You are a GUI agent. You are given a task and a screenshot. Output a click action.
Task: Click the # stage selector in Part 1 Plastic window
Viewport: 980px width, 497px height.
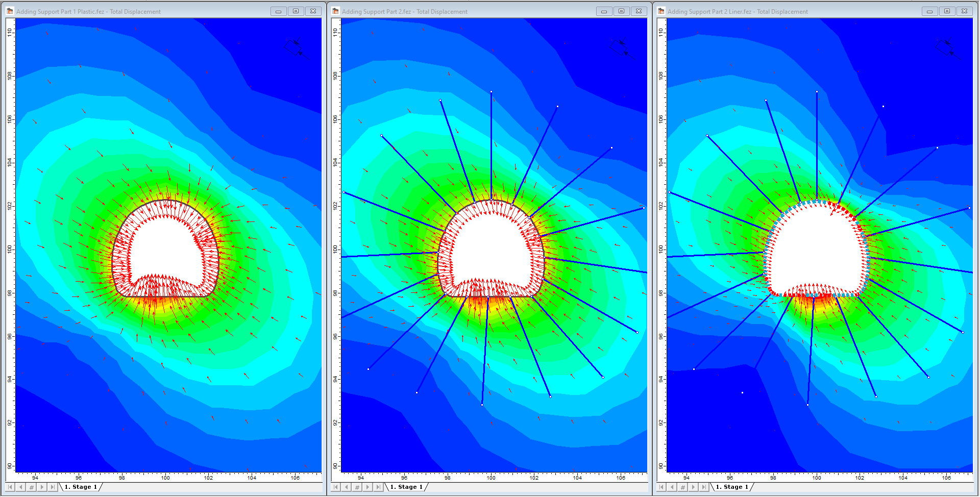pyautogui.click(x=31, y=487)
